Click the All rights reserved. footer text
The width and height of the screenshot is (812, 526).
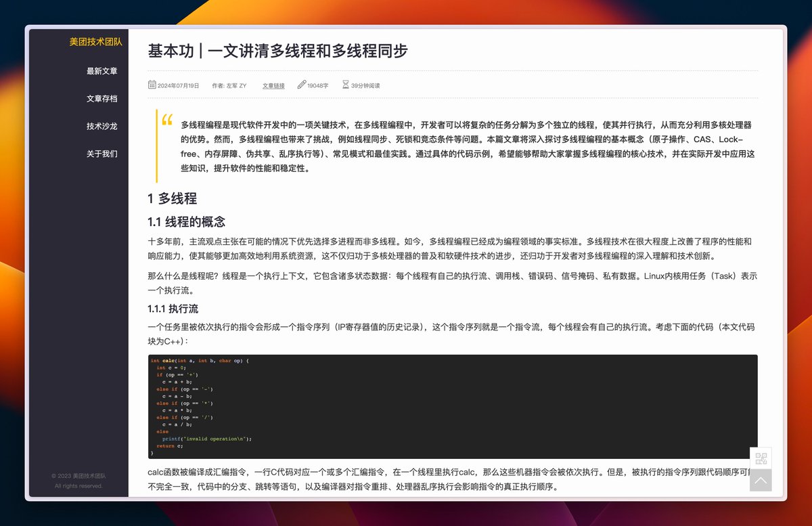(x=78, y=486)
